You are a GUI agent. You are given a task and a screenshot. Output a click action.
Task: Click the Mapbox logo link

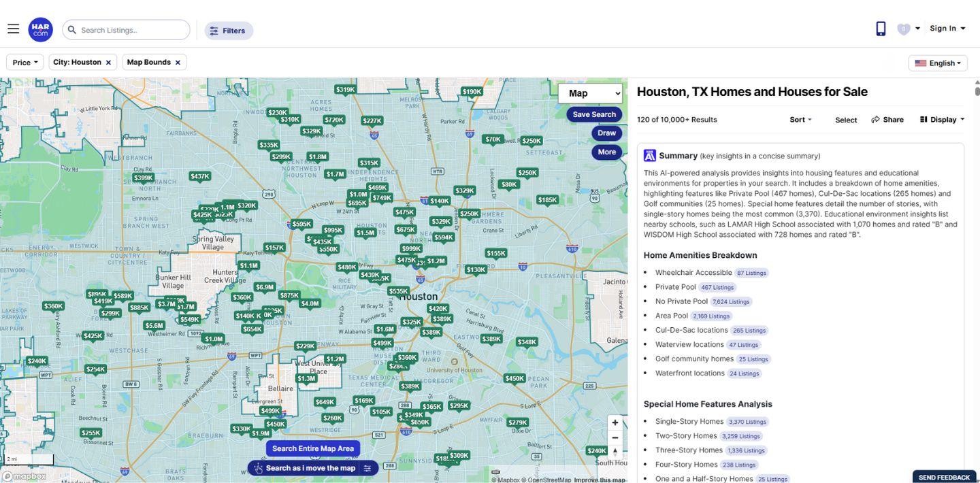click(24, 476)
